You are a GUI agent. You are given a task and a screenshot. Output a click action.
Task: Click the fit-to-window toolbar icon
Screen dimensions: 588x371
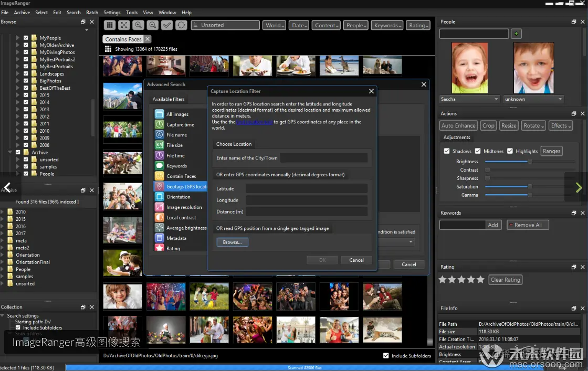pyautogui.click(x=124, y=25)
